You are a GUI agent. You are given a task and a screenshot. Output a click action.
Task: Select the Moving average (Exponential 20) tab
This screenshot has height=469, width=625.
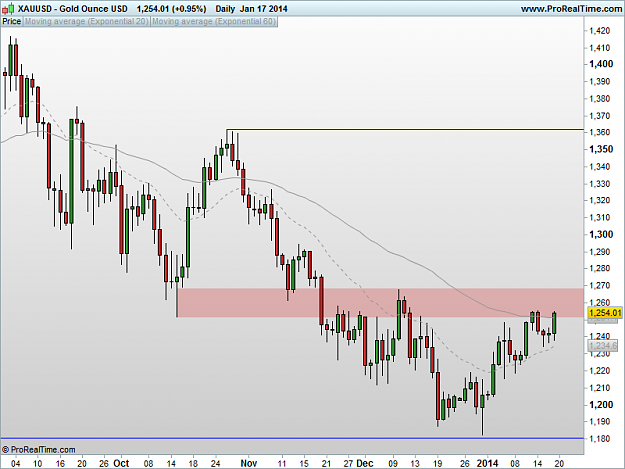coord(86,22)
